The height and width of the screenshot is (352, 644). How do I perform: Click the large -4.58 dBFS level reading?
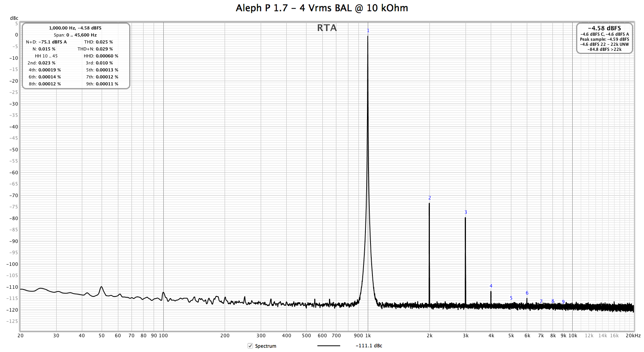(x=604, y=28)
